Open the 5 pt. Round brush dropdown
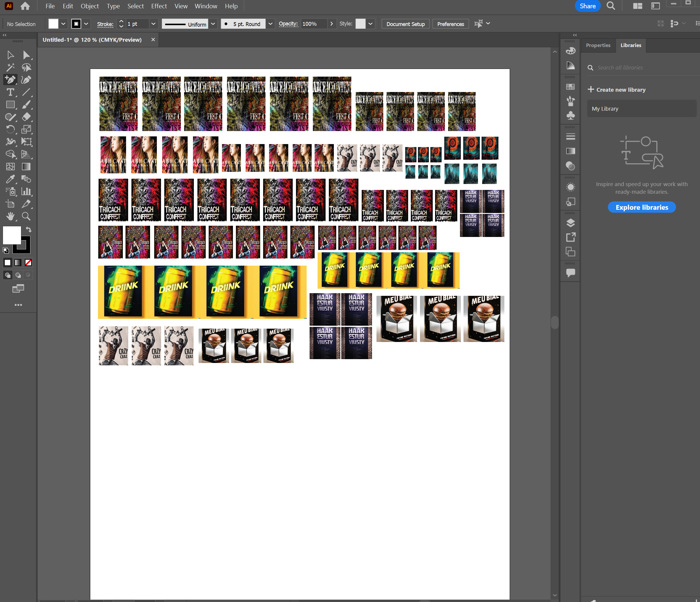Image resolution: width=700 pixels, height=602 pixels. point(270,24)
